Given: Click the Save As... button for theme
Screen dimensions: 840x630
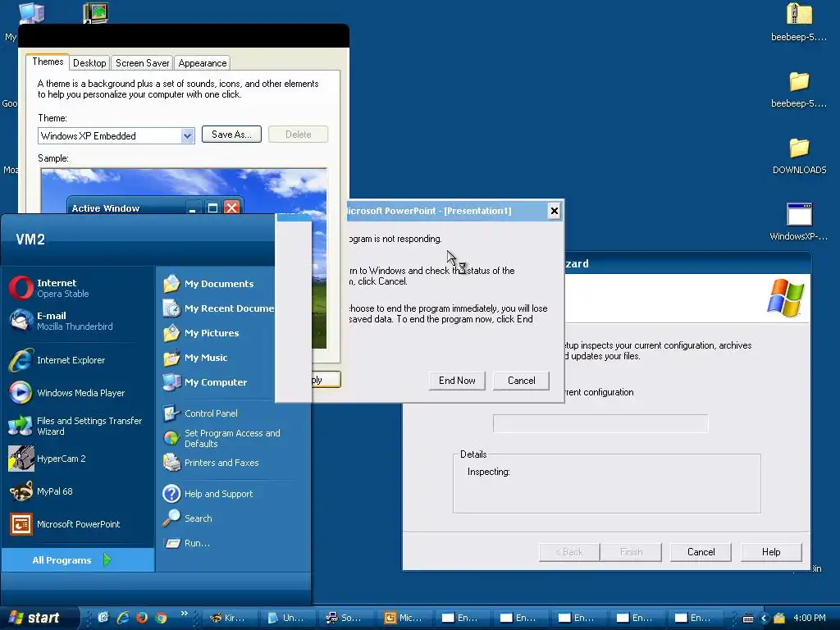Looking at the screenshot, I should pyautogui.click(x=231, y=135).
